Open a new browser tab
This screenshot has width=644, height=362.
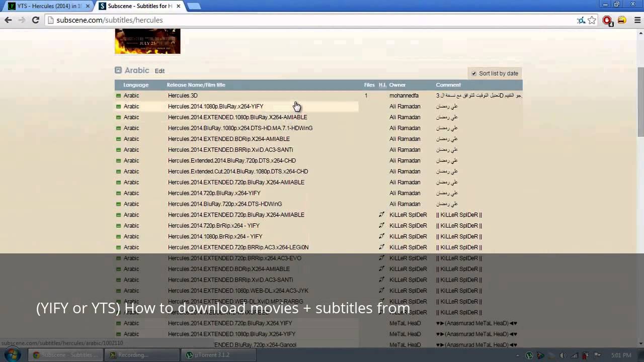pos(194,6)
